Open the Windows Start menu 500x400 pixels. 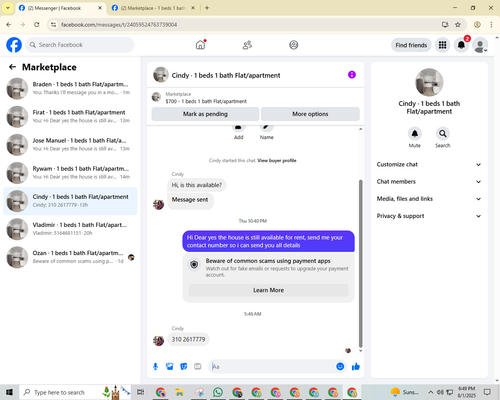pos(9,392)
